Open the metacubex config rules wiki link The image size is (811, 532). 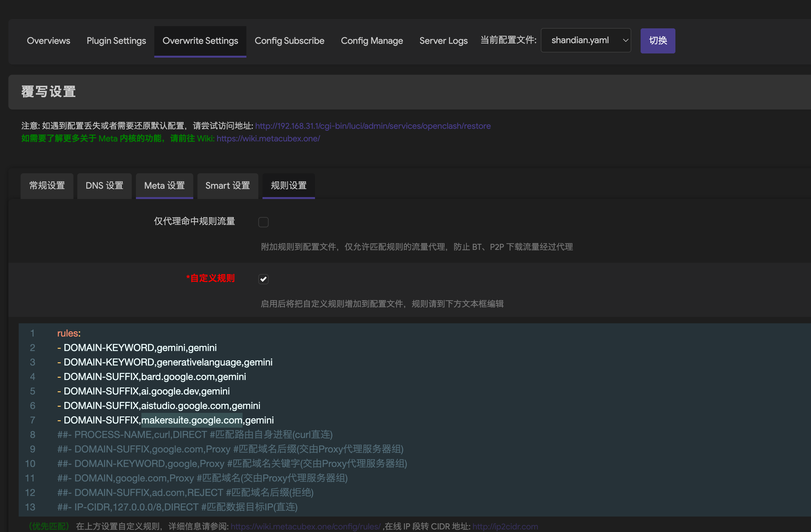pos(305,526)
